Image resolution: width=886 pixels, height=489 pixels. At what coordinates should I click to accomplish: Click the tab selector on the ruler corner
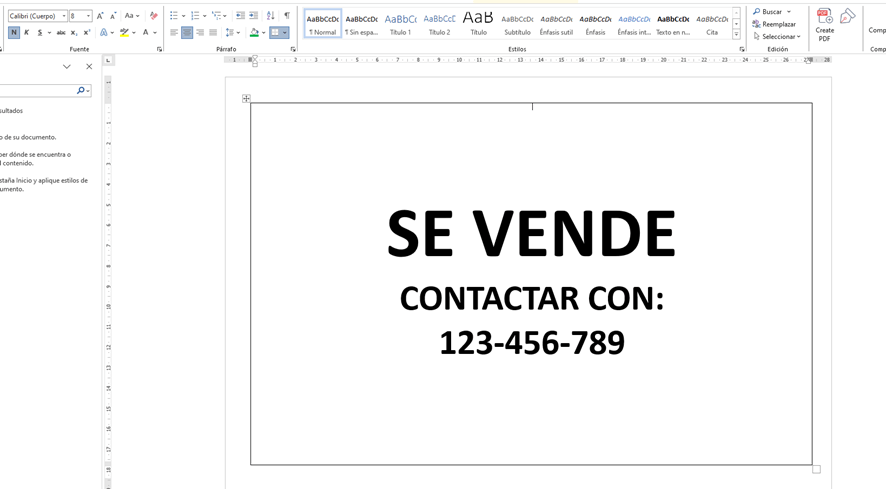click(x=108, y=60)
